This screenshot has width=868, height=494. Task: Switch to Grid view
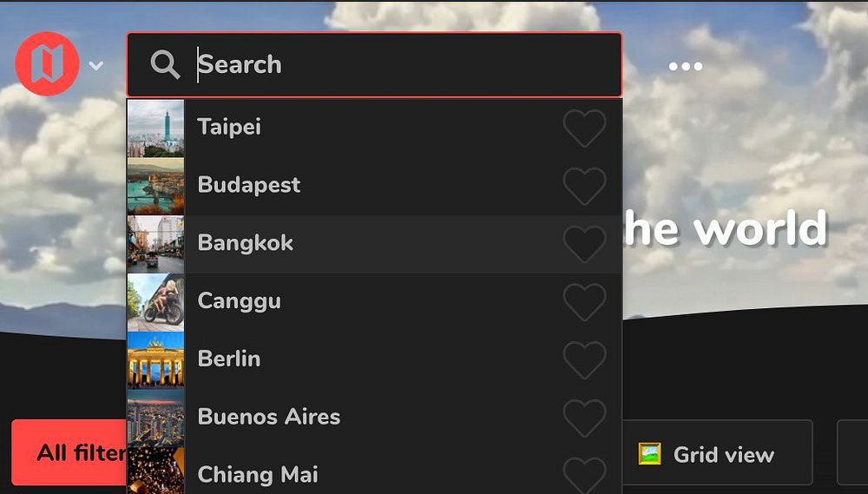click(718, 452)
